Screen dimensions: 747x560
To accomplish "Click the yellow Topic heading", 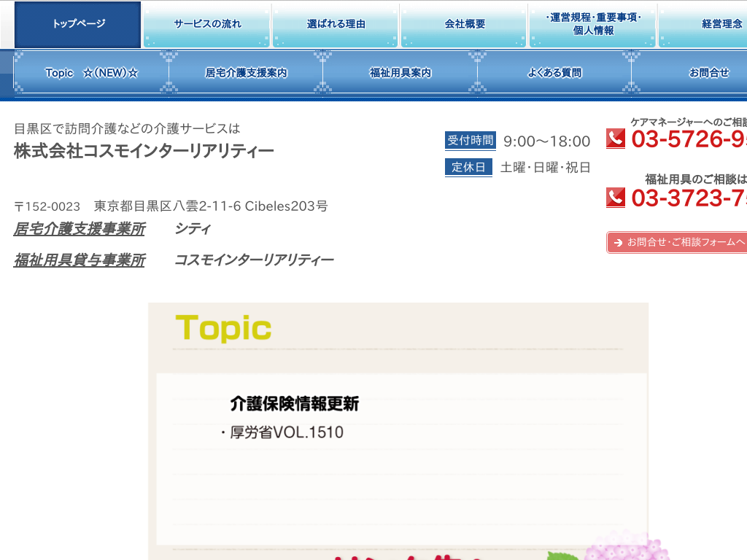I will [x=223, y=329].
